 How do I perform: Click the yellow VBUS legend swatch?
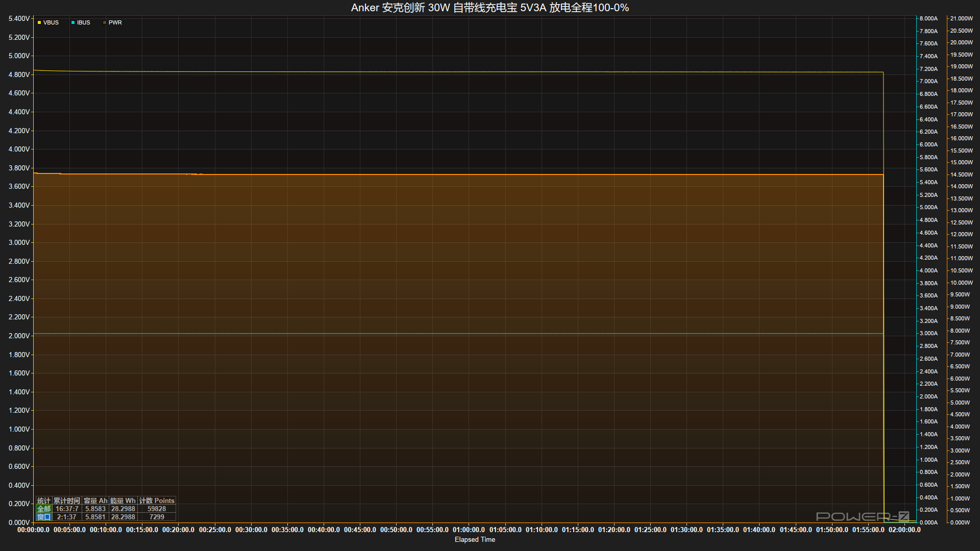(x=39, y=22)
